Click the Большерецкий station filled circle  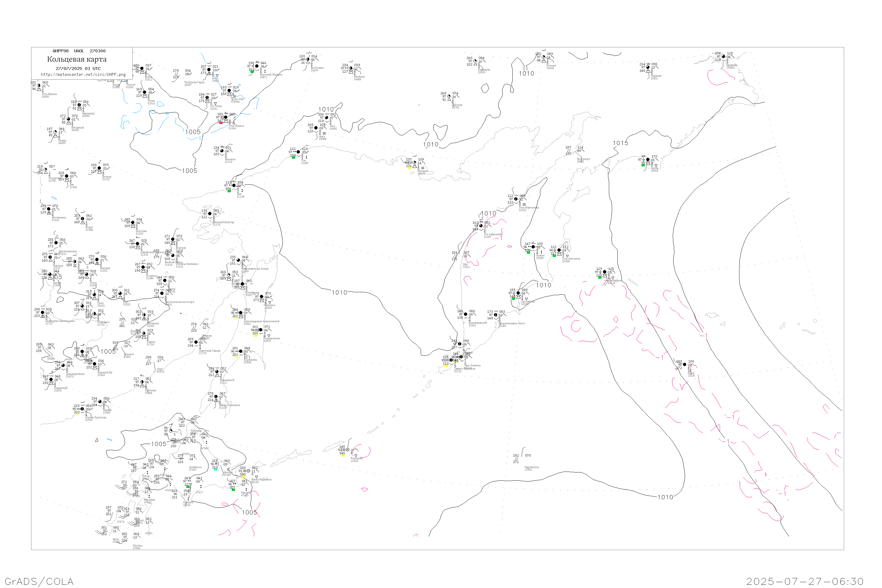click(465, 314)
